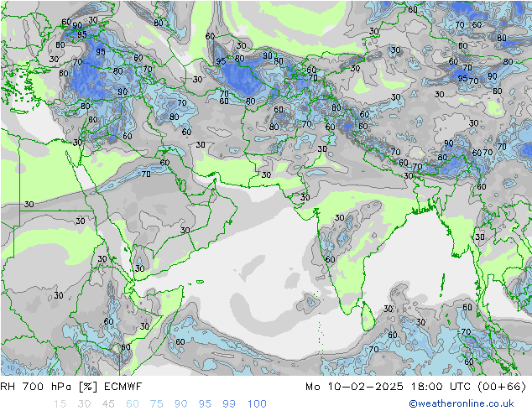Click the 'Mo 10-02-2025 18:00 UTC (00+66)' timestamp
Screen dimensions: 532x411
coord(416,386)
